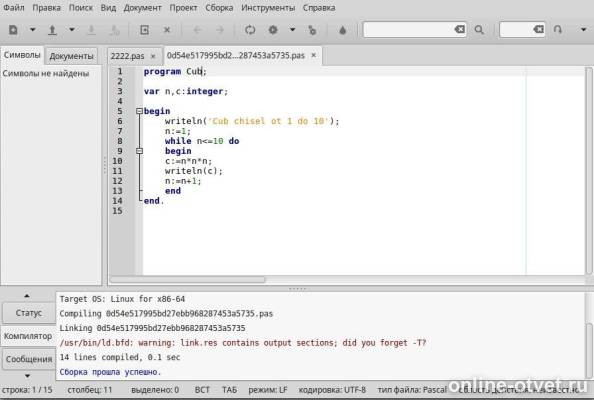Click the 'Символы не найдены' sidebar text
Screen dimensions: 594x400
click(46, 73)
